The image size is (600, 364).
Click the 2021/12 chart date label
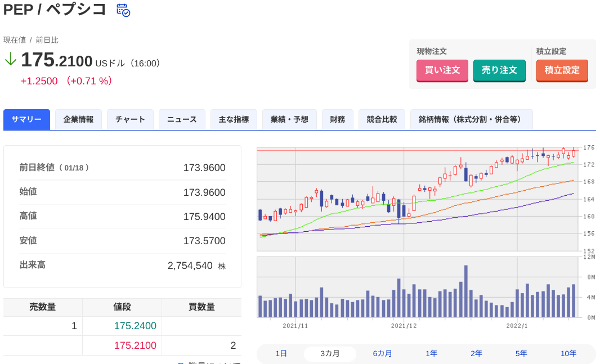pos(404,326)
